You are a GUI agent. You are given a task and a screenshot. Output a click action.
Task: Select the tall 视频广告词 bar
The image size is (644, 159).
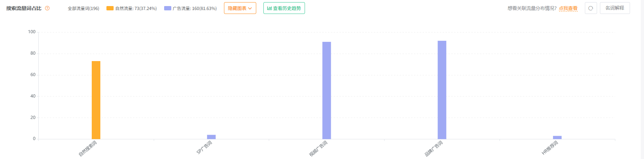pyautogui.click(x=326, y=90)
